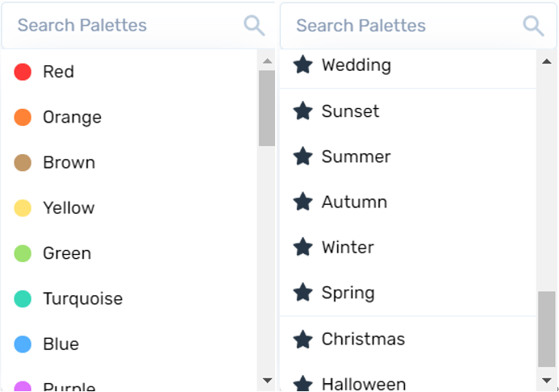Select the Yellow color entry
Screen dimensions: 559x392
pos(129,208)
